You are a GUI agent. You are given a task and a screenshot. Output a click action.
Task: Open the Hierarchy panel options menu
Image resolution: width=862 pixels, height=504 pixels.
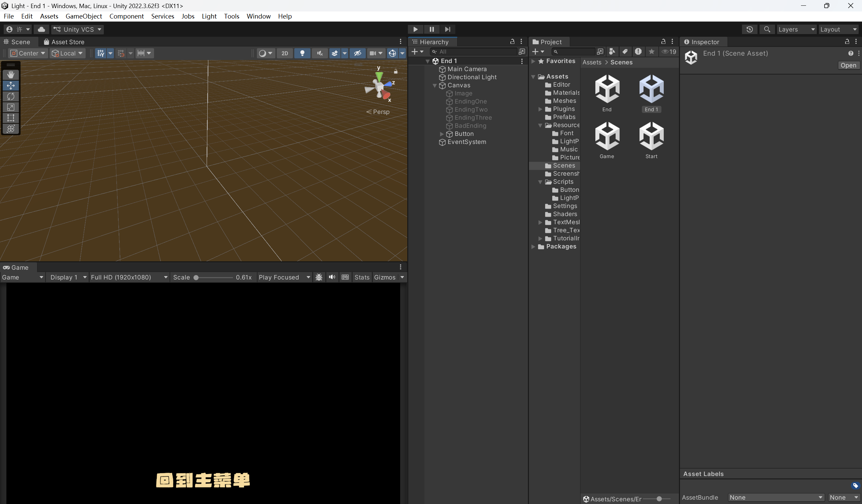pyautogui.click(x=521, y=41)
